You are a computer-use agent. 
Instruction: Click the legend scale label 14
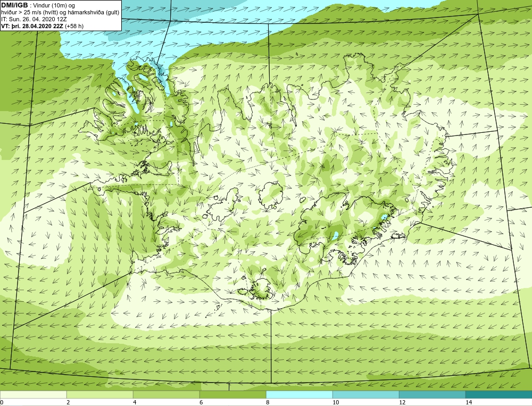469,402
